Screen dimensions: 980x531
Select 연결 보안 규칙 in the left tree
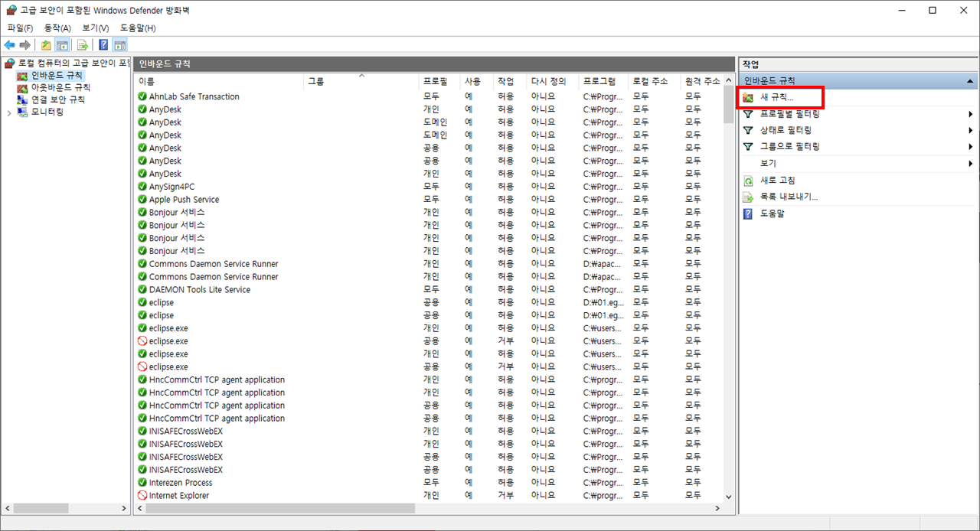tap(57, 99)
